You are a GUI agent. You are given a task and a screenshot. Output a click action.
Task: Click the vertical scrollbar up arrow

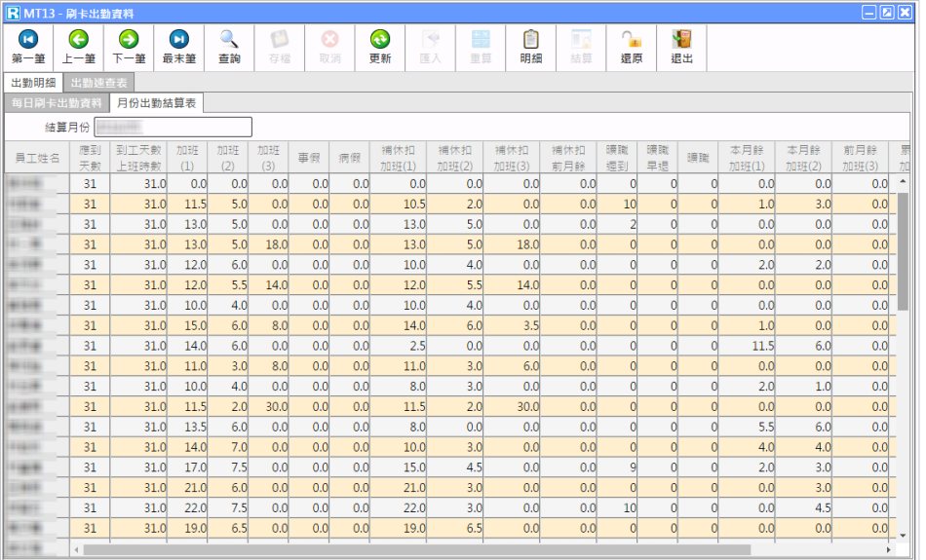[903, 182]
